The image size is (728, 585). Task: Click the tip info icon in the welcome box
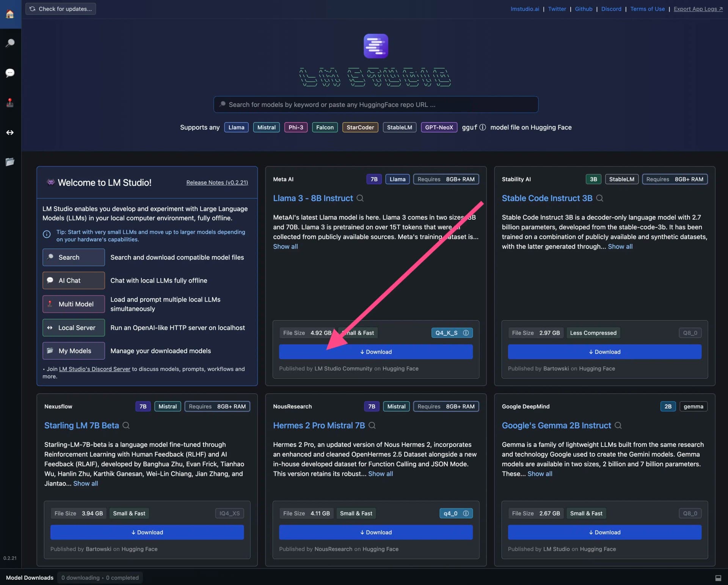coord(47,234)
